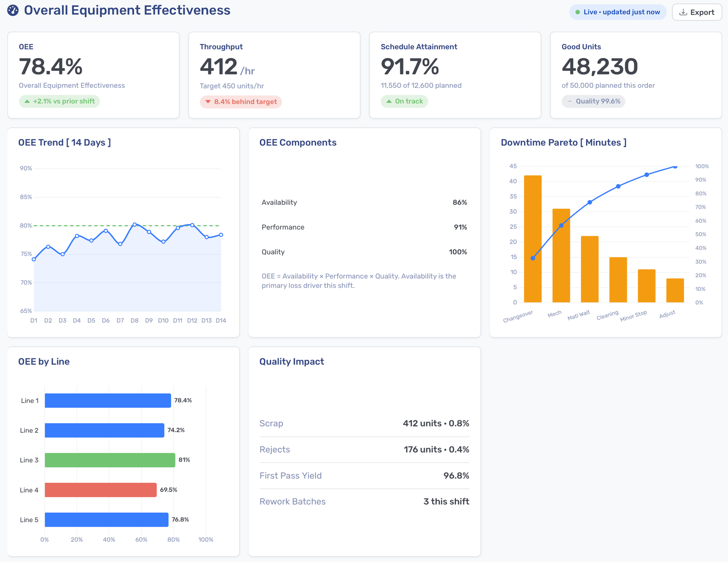Click the D1 data point on trend line
This screenshot has height=562, width=728.
34,260
